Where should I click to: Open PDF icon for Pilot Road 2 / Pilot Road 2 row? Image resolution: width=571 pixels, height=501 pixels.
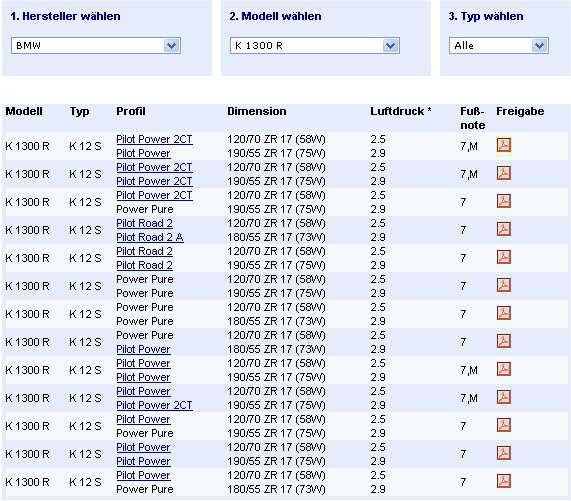[504, 257]
